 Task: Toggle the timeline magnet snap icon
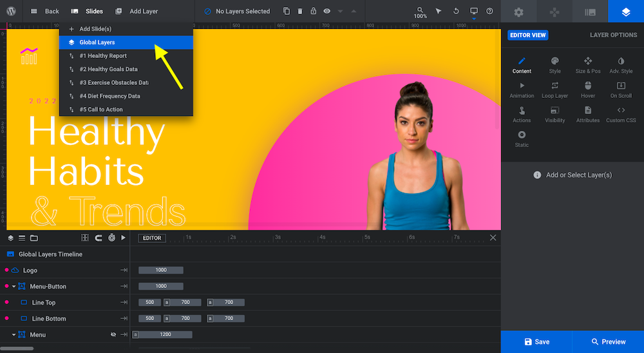coord(99,238)
